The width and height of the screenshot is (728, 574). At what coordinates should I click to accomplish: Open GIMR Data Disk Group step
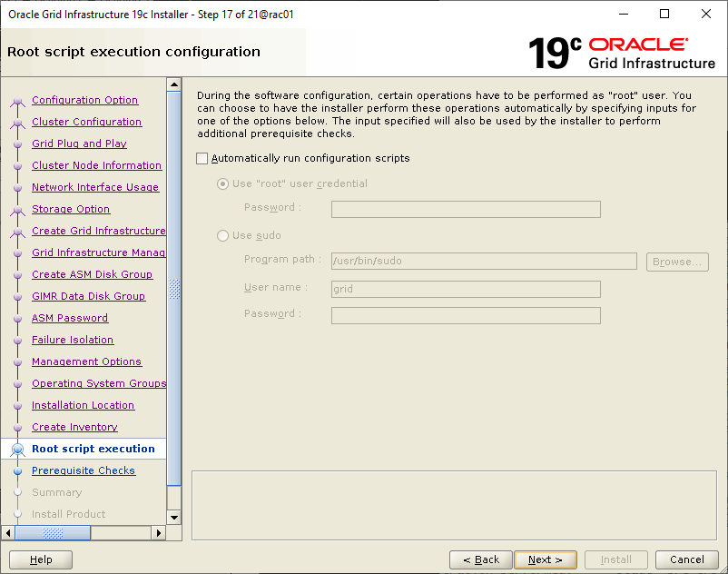[x=89, y=296]
